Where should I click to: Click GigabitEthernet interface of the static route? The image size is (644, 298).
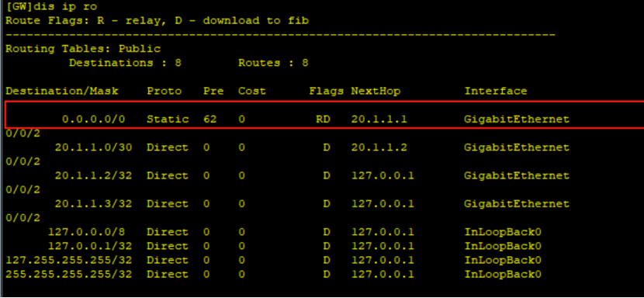517,120
